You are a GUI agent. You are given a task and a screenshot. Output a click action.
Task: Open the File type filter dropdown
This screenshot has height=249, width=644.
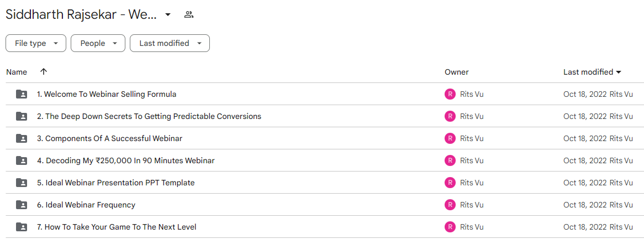click(x=36, y=43)
